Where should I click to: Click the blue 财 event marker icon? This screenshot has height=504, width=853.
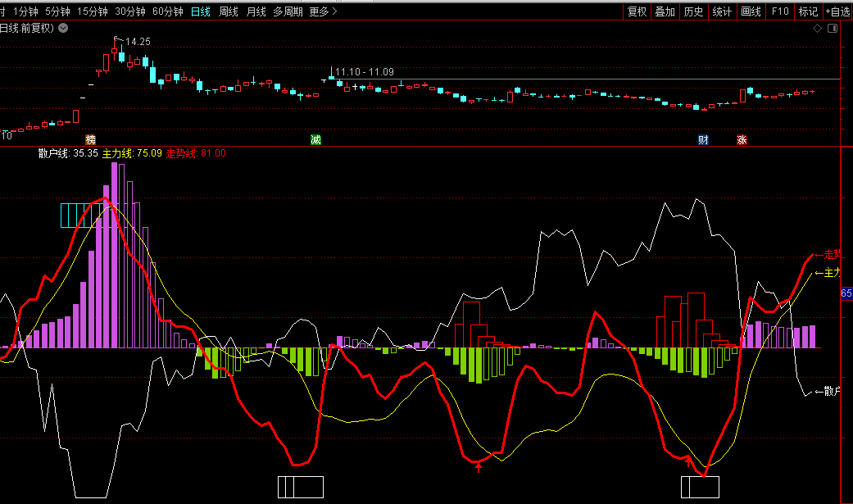pyautogui.click(x=703, y=140)
